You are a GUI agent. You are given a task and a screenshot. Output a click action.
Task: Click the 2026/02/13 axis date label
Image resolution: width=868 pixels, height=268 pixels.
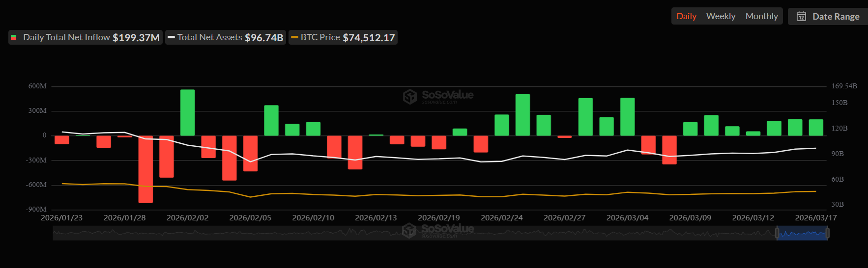pos(376,217)
